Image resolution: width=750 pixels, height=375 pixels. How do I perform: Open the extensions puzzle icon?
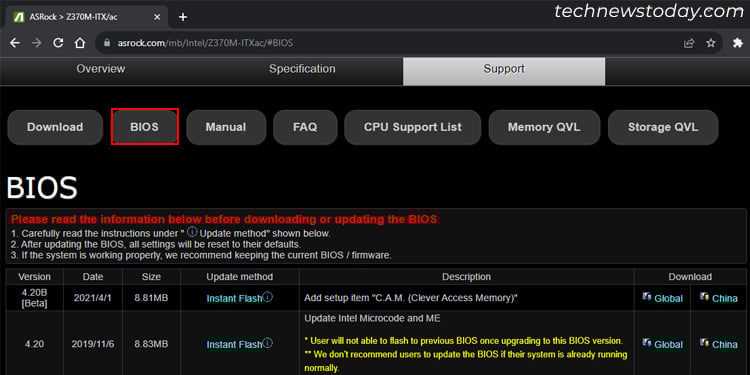[738, 43]
